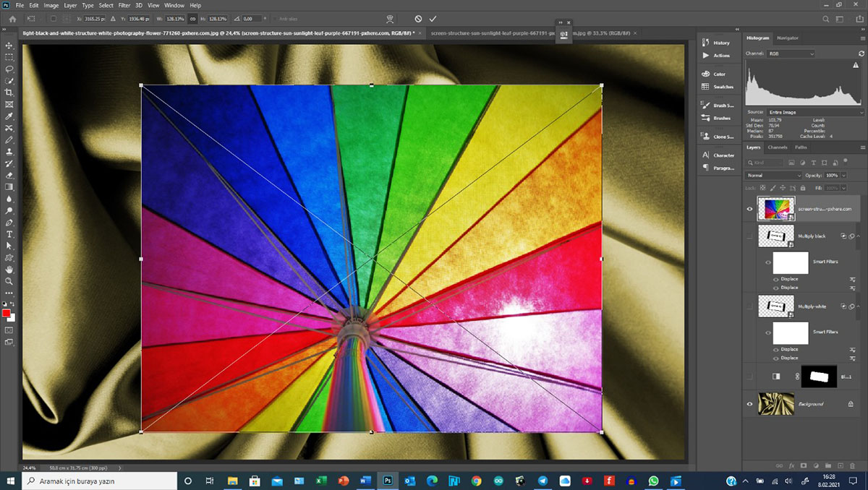Open the Swatches panel
Viewport: 868px width, 490px height.
[x=722, y=87]
